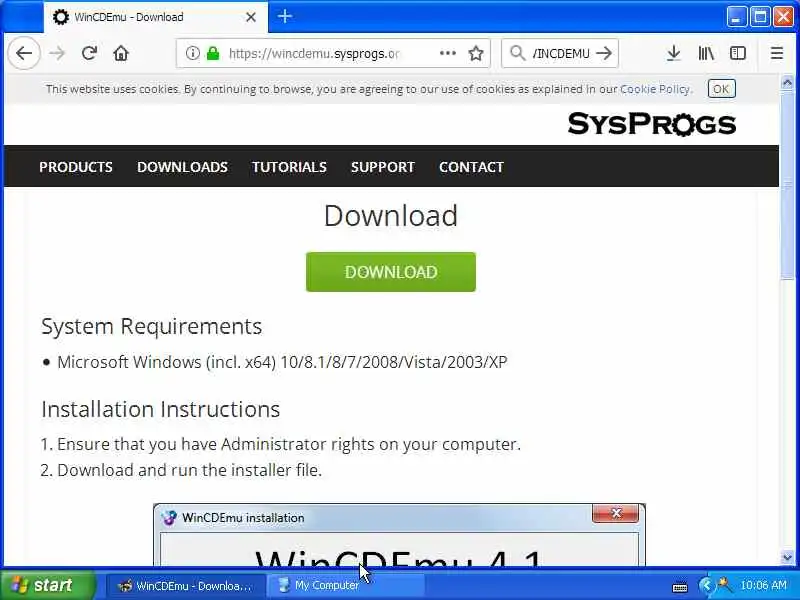This screenshot has height=600, width=800.
Task: Reload the current page
Action: click(89, 53)
